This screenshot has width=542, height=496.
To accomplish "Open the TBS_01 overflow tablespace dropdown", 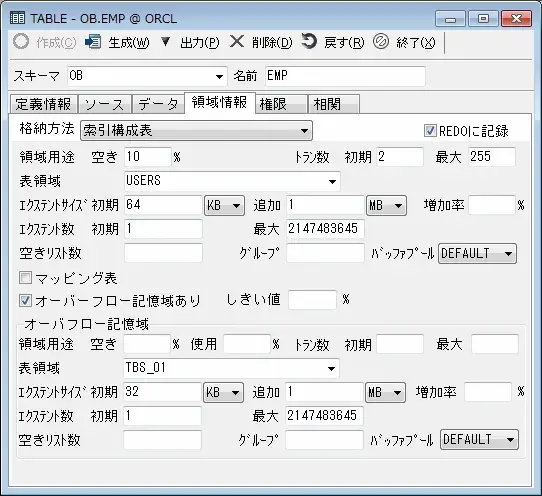I will [231, 368].
